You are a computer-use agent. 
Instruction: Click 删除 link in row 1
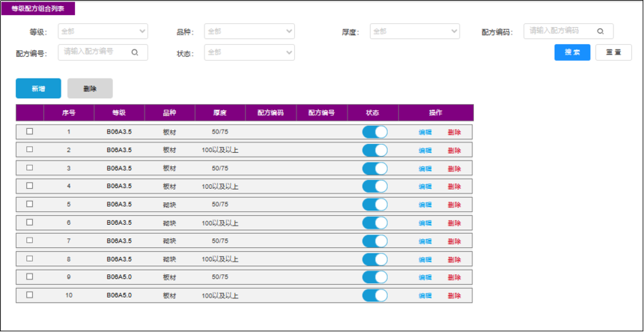tap(455, 133)
